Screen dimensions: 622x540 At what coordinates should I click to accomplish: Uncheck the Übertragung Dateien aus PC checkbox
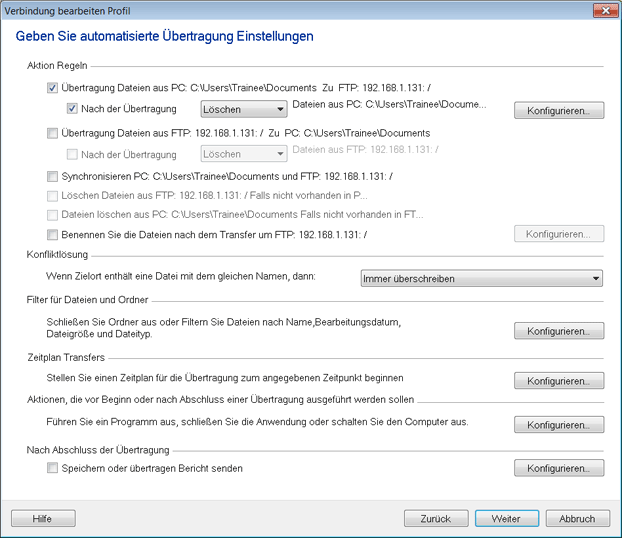click(53, 88)
